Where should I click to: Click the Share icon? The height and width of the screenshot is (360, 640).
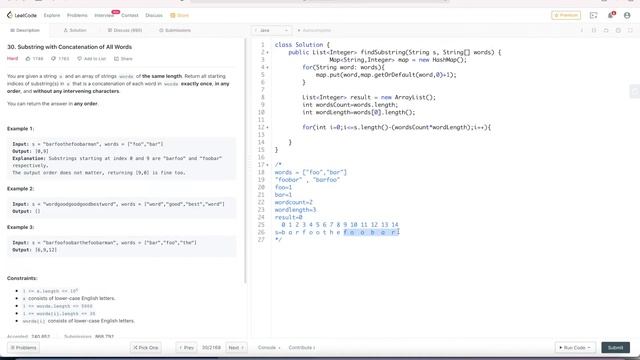(x=116, y=59)
